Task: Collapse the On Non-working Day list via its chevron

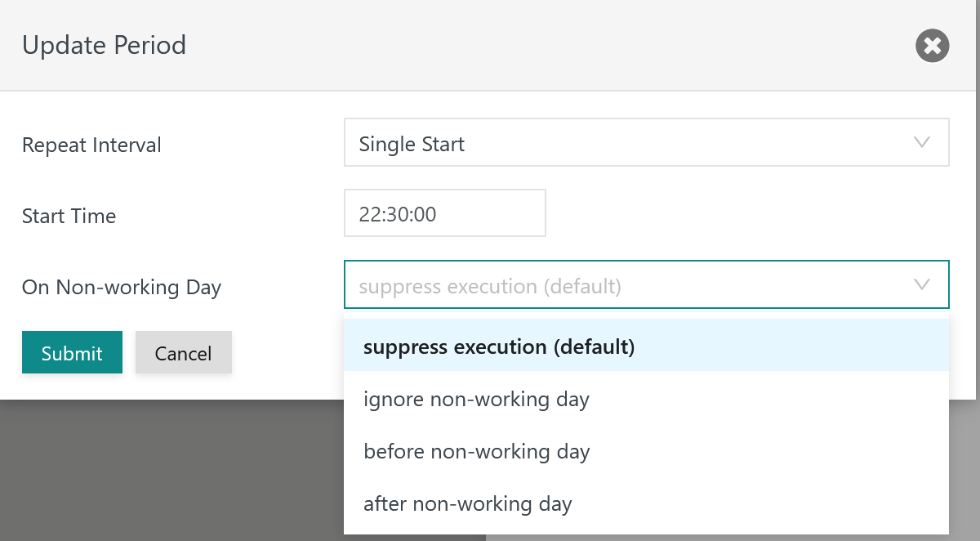Action: click(922, 284)
